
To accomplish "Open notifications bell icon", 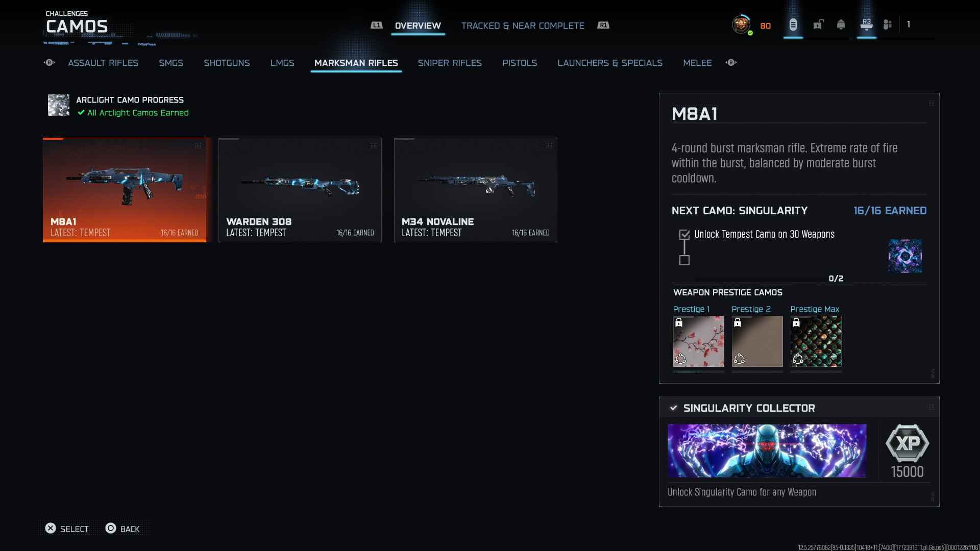I will (x=841, y=24).
